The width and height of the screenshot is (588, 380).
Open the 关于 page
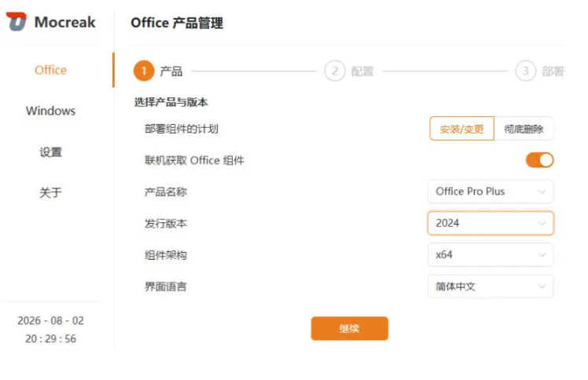(50, 193)
